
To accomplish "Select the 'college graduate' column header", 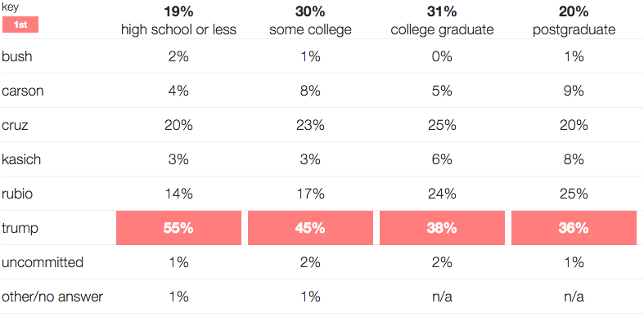I will coord(442,30).
